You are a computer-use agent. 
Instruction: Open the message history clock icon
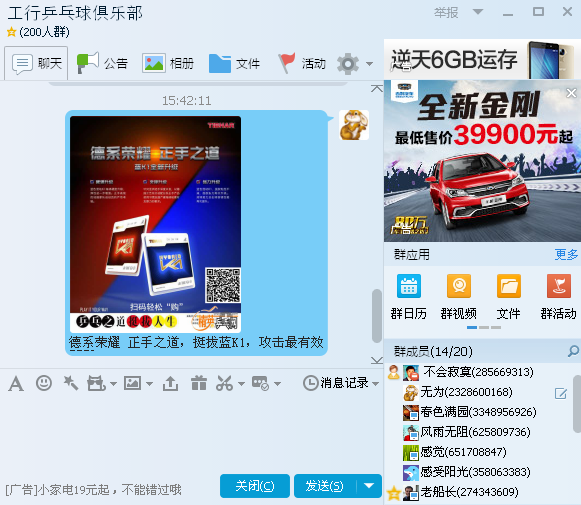pos(310,383)
